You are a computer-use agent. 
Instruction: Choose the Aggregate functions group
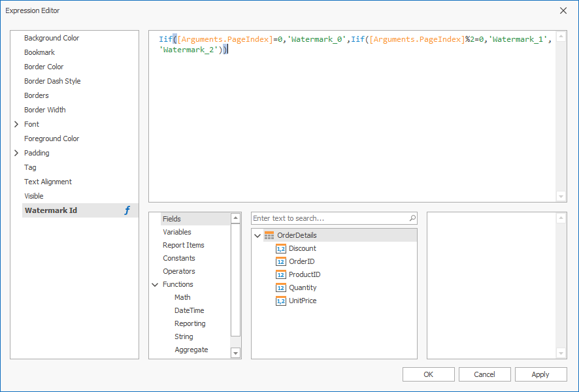(191, 350)
